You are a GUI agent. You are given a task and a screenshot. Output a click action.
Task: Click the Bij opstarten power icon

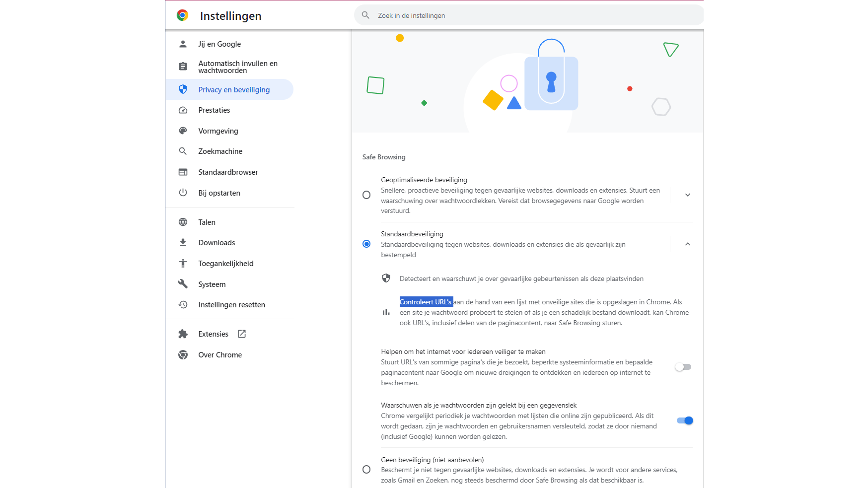pyautogui.click(x=183, y=193)
